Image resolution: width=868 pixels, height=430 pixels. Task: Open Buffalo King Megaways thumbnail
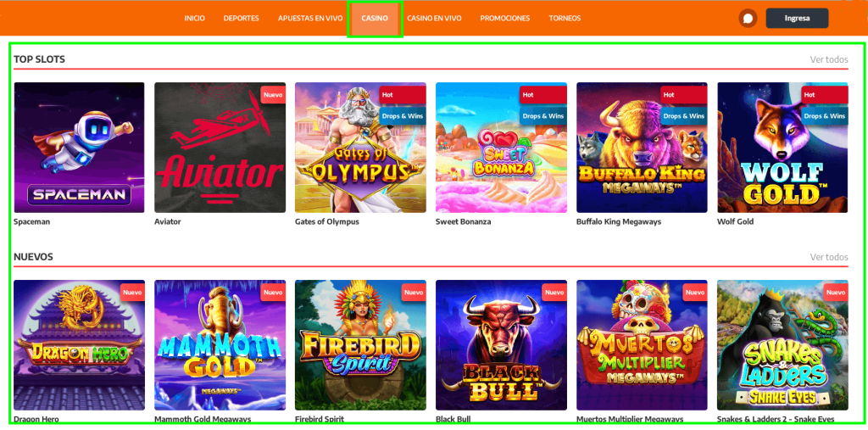(643, 148)
